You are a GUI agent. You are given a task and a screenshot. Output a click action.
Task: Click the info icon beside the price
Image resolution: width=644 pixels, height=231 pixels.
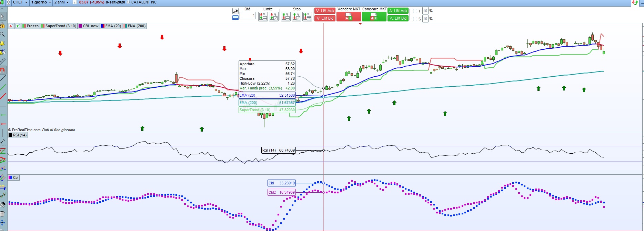coord(75,2)
